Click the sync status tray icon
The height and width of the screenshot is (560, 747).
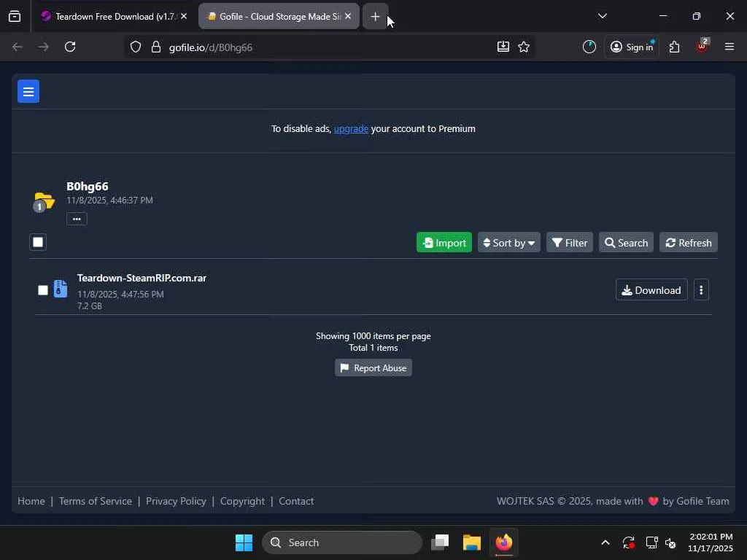click(628, 542)
